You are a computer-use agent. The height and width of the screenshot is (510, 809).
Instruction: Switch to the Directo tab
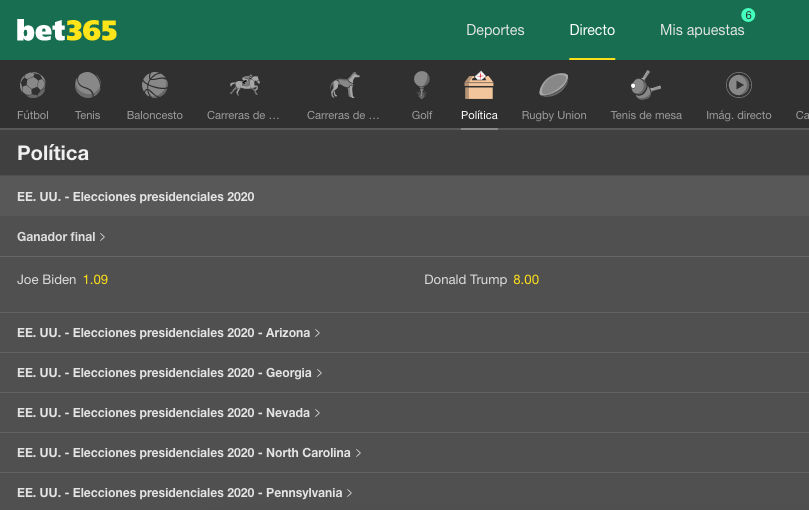[x=592, y=30]
